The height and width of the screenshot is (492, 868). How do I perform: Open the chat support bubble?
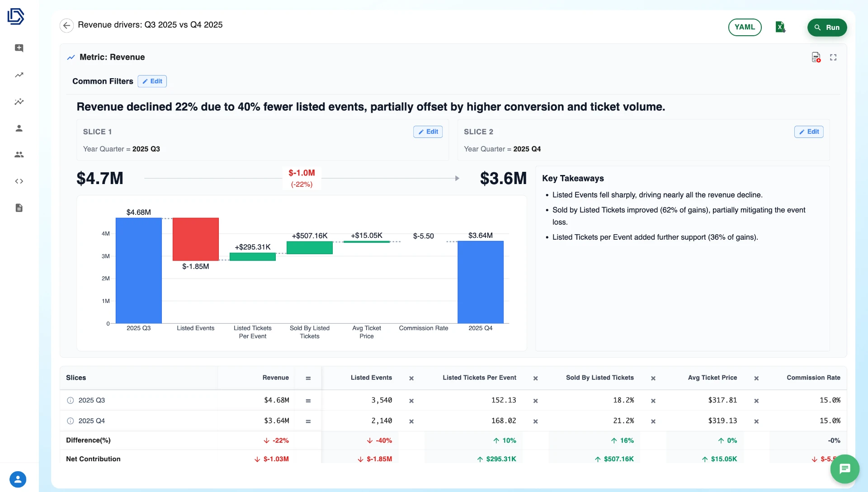(844, 469)
